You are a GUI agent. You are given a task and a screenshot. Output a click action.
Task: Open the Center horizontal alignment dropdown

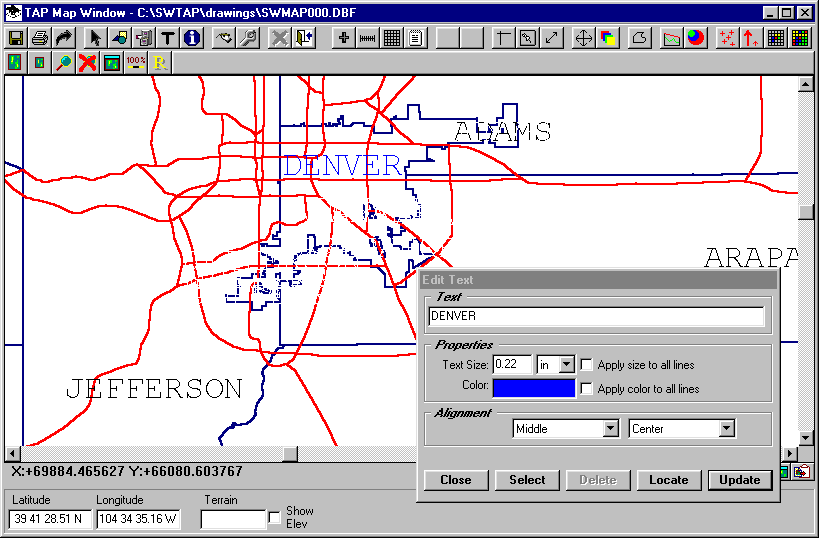pos(727,429)
